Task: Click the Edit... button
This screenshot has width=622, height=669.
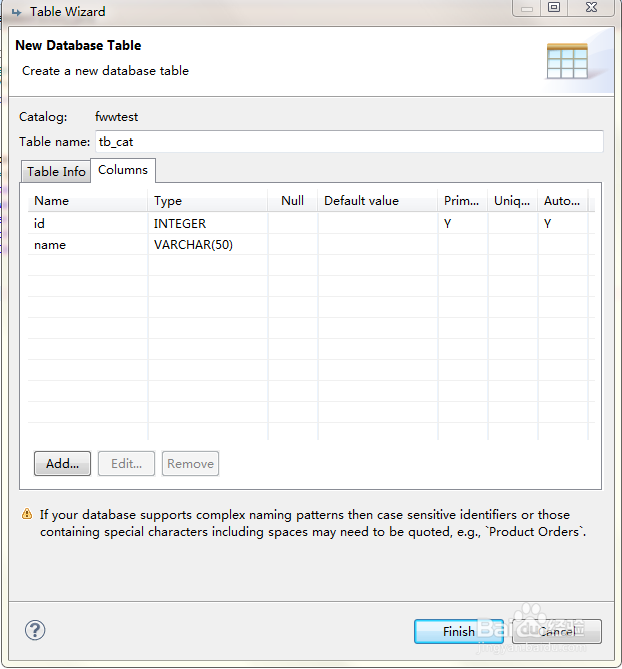Action: pyautogui.click(x=126, y=463)
